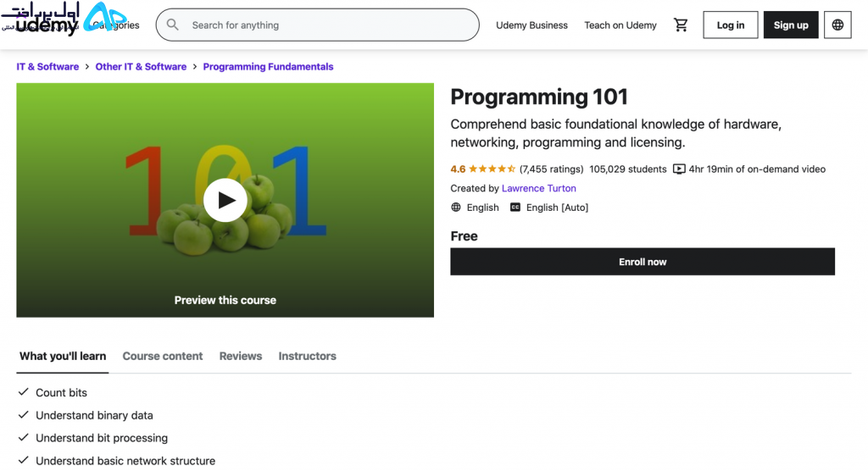Click the globe icon beside English
This screenshot has height=471, width=868.
point(456,208)
